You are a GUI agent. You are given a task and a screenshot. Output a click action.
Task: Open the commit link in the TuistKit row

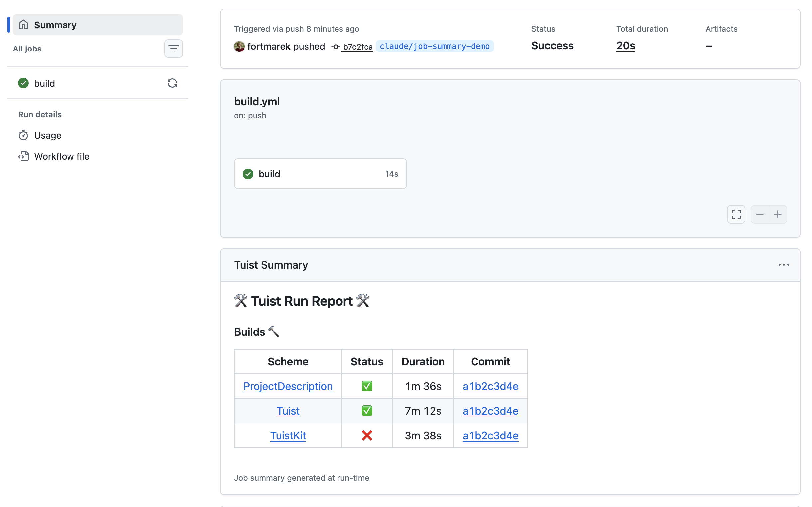pyautogui.click(x=490, y=435)
